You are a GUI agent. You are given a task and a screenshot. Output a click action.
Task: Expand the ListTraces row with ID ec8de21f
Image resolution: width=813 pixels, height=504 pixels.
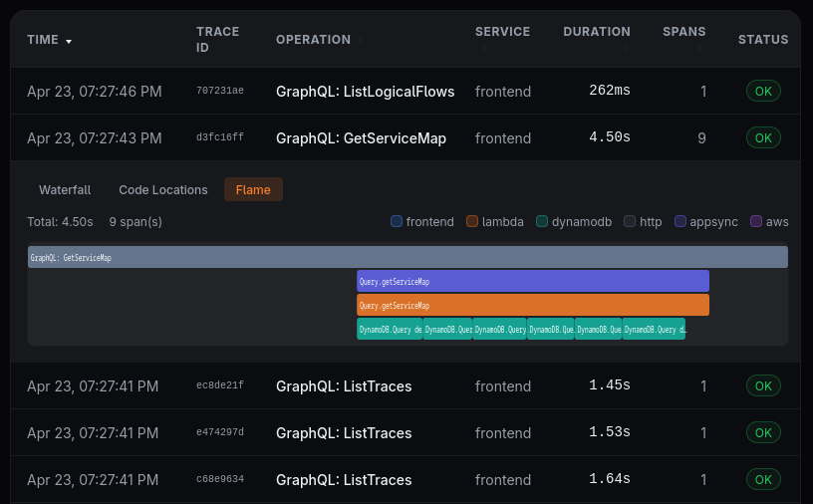pos(406,385)
